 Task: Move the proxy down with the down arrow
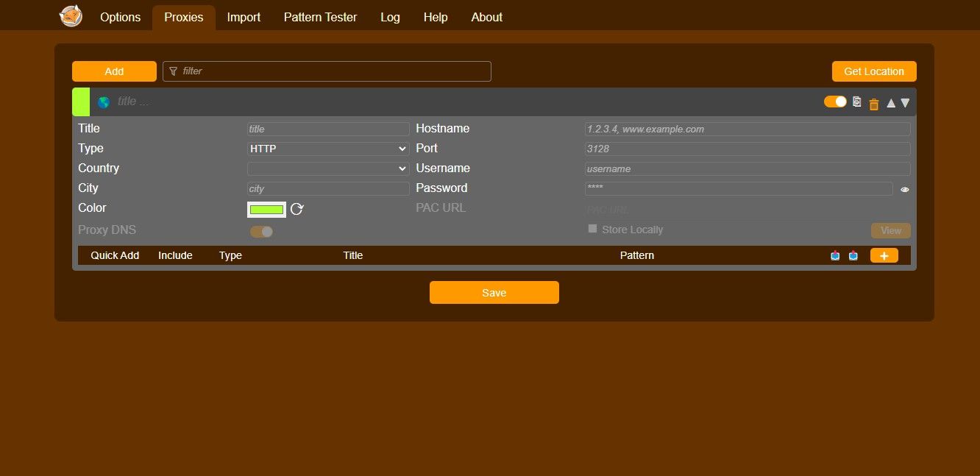point(905,102)
